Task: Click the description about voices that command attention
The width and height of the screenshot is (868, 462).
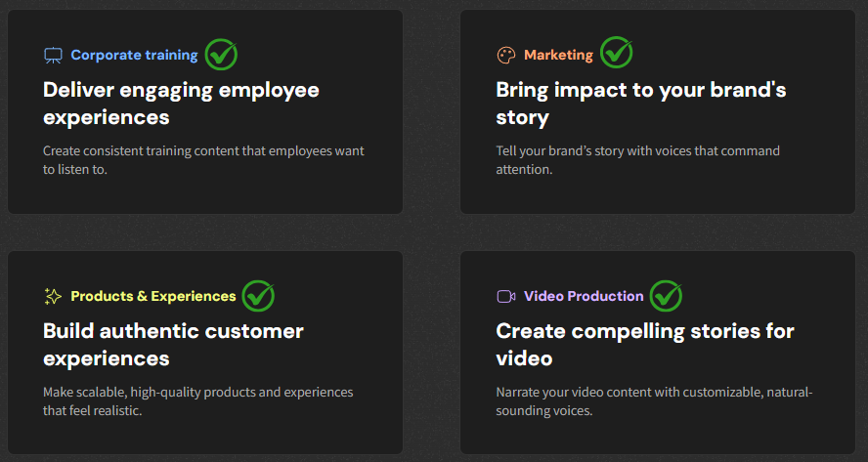Action: click(x=637, y=160)
